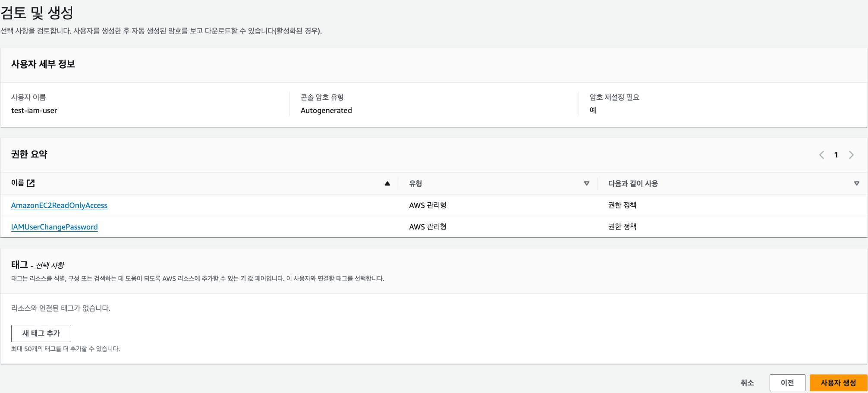Image resolution: width=868 pixels, height=393 pixels.
Task: Click the 권한 요약 heading
Action: tap(29, 154)
